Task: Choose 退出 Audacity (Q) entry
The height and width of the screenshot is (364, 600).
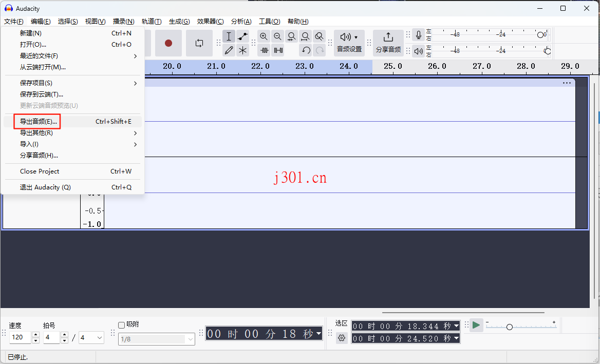Action: click(x=73, y=187)
